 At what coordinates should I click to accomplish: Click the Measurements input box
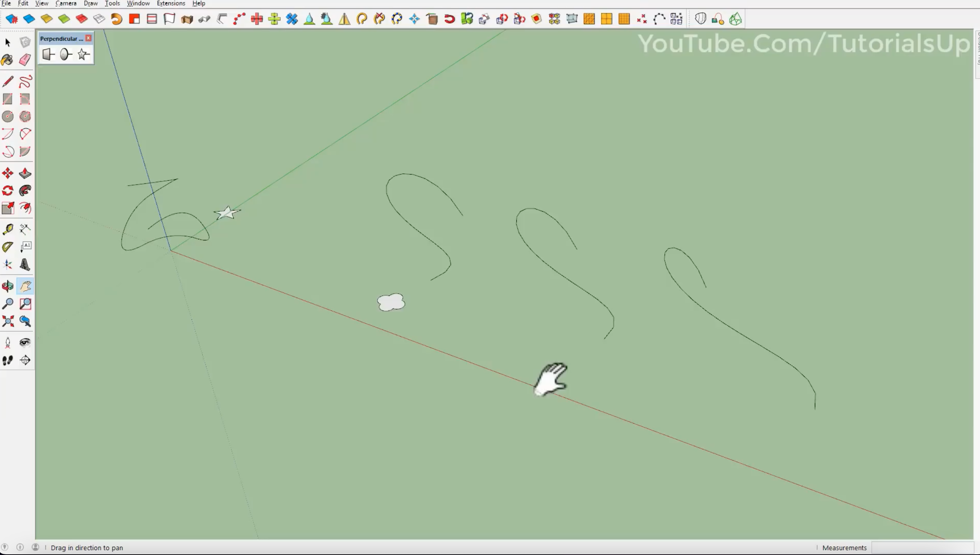coord(923,548)
